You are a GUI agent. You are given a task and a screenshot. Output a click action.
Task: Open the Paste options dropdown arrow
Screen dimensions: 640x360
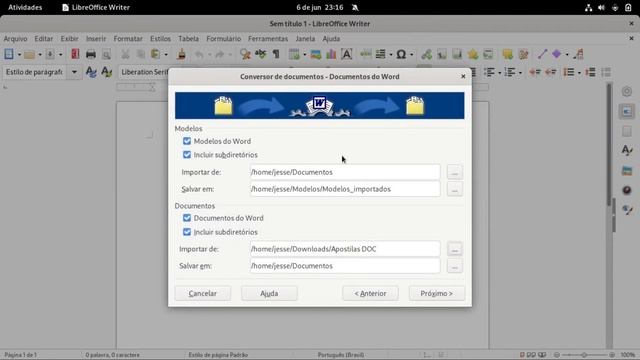(x=166, y=54)
